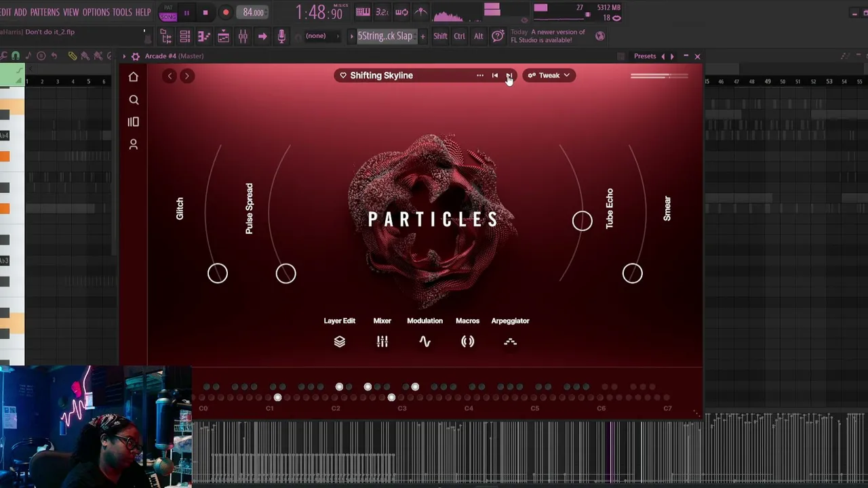Click the tempo field showing 84.000

(253, 13)
